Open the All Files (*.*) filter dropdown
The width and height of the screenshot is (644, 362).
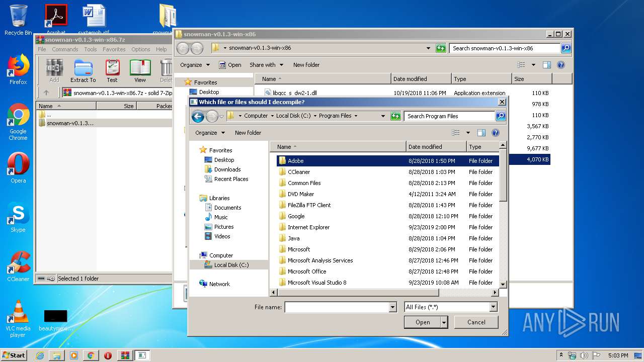[x=493, y=307]
